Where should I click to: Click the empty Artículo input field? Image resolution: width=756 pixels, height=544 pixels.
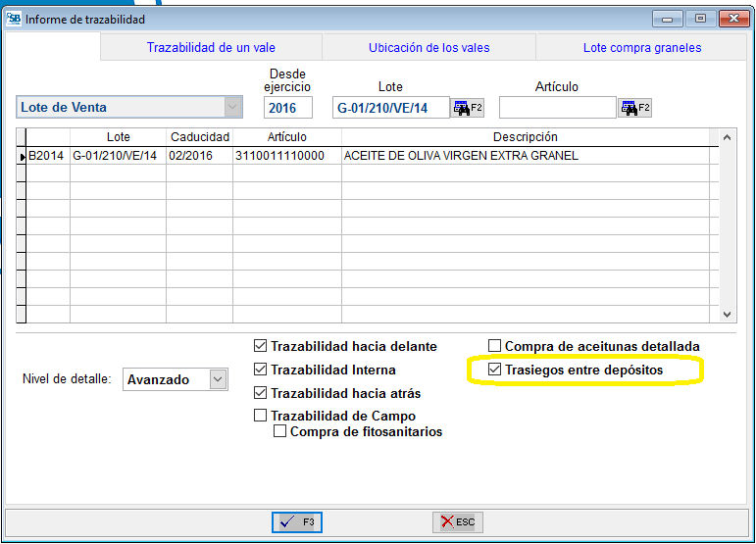coord(558,108)
